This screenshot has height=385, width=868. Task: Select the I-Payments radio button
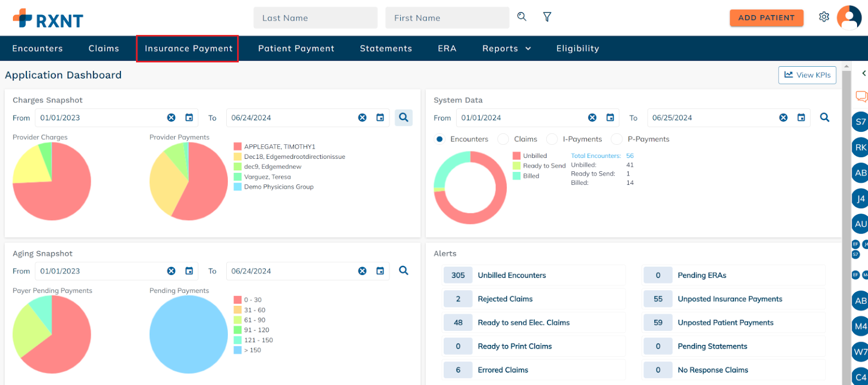tap(552, 139)
